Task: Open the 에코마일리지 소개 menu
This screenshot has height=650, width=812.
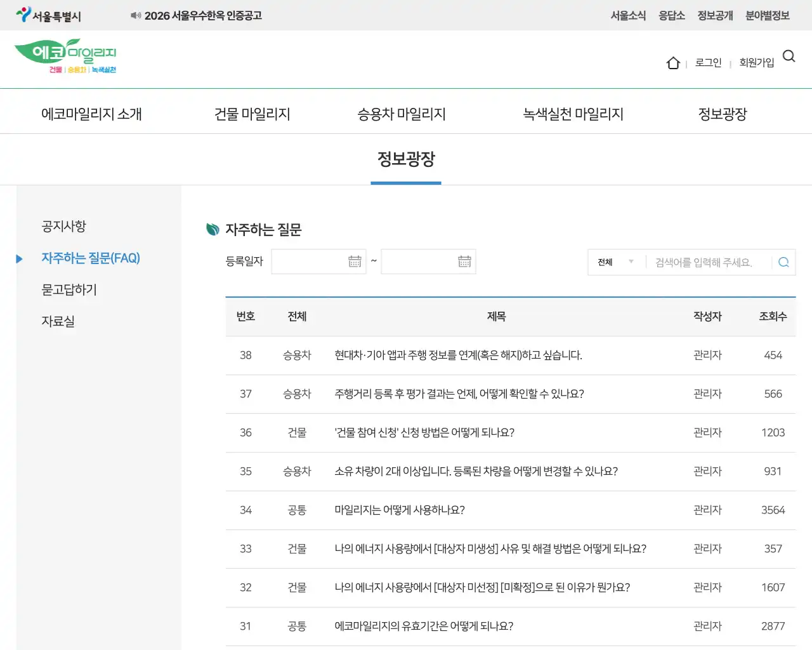Action: pyautogui.click(x=91, y=114)
